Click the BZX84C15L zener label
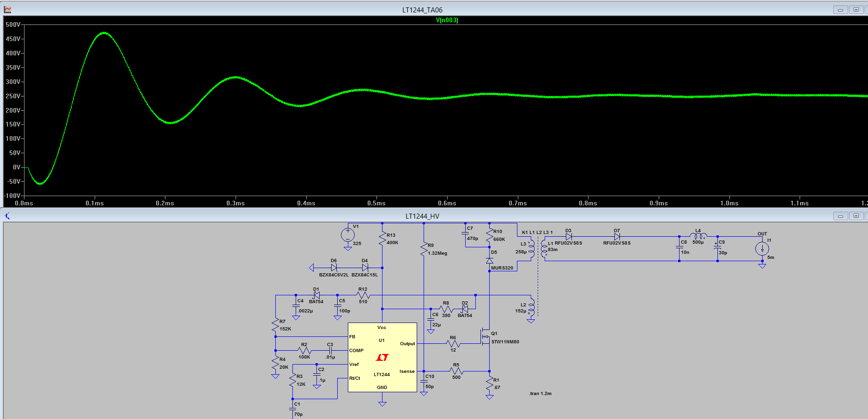The image size is (868, 419). pyautogui.click(x=364, y=275)
